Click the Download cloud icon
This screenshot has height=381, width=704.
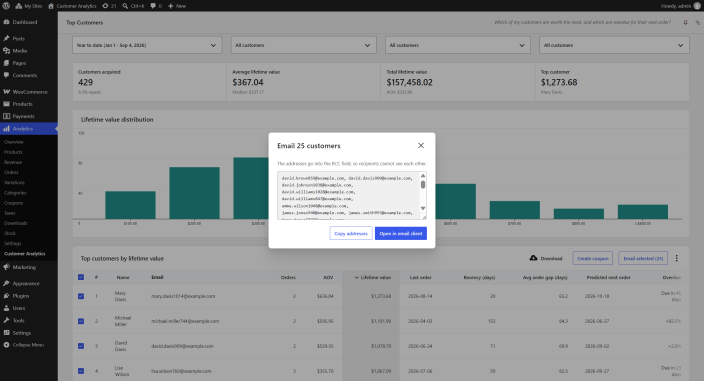[533, 258]
